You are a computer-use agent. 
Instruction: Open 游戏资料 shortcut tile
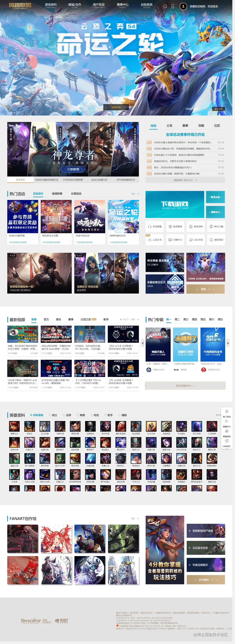(x=196, y=227)
